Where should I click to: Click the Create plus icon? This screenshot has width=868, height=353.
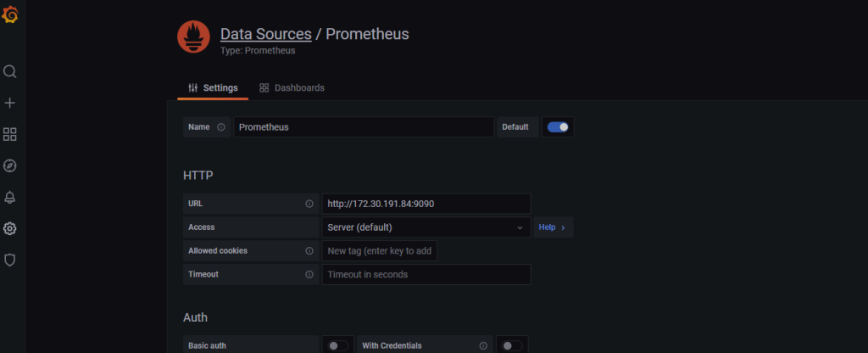[10, 103]
